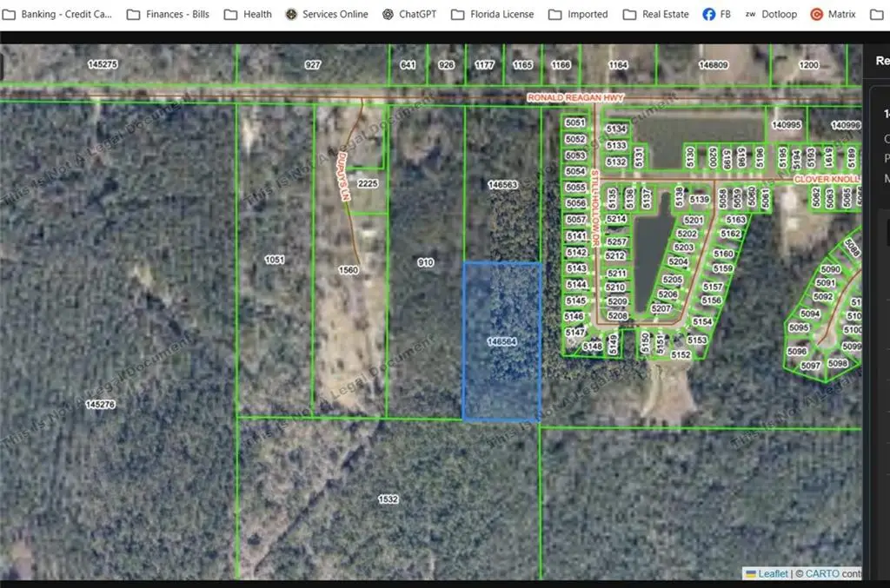This screenshot has width=890, height=588.
Task: Click the ChatGPT bookmark icon
Action: pyautogui.click(x=386, y=14)
